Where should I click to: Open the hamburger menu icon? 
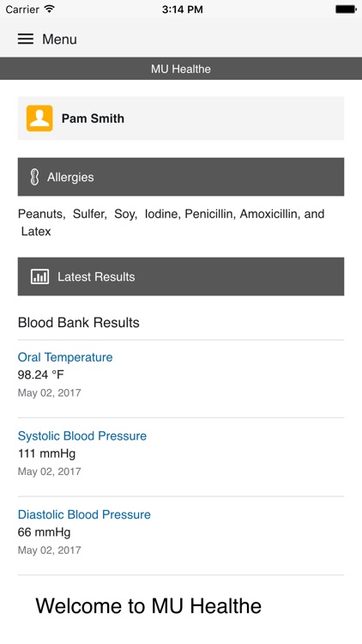pyautogui.click(x=26, y=39)
